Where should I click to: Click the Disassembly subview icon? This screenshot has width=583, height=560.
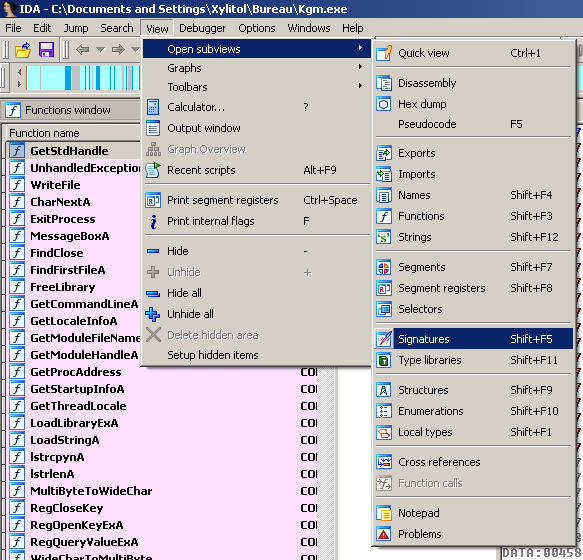tap(384, 83)
